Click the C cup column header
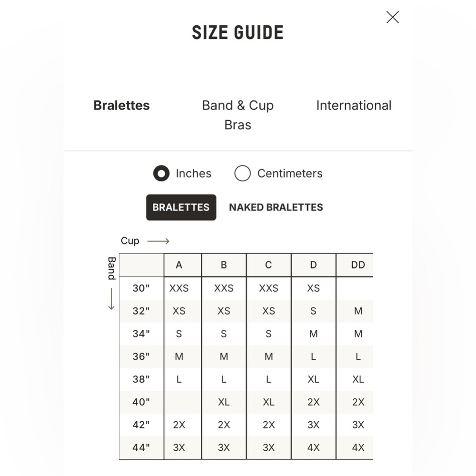Viewport: 476px width, 476px height. click(x=268, y=265)
